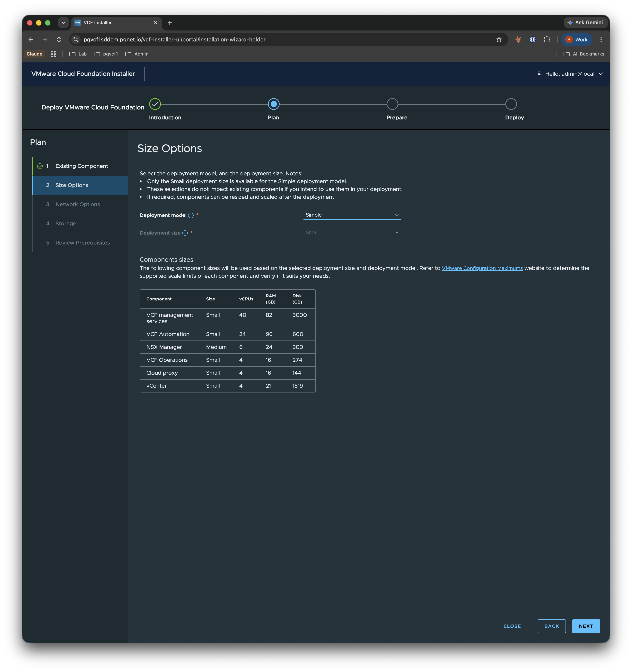The height and width of the screenshot is (672, 632).
Task: Open the Deployment model dropdown
Action: click(352, 215)
